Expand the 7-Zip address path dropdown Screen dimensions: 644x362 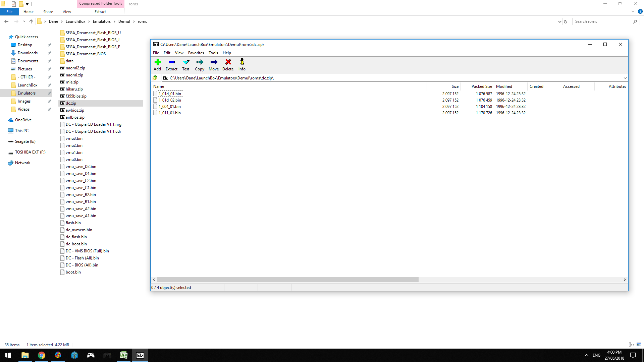[x=625, y=78]
